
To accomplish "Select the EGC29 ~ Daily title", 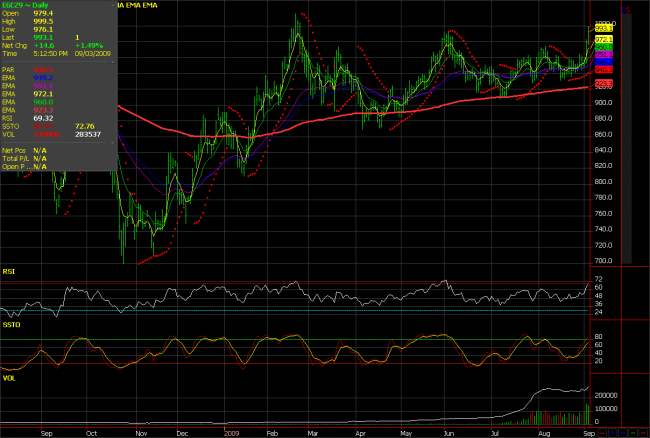I will click(25, 5).
